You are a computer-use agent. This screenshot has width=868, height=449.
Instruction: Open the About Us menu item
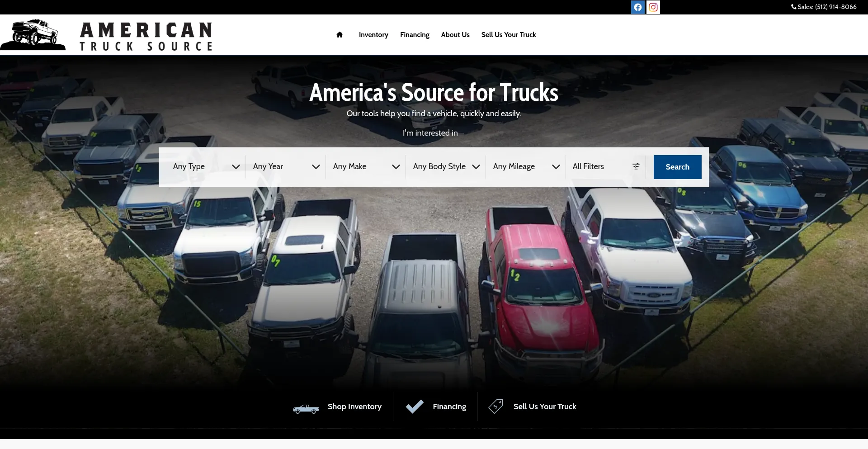[455, 35]
